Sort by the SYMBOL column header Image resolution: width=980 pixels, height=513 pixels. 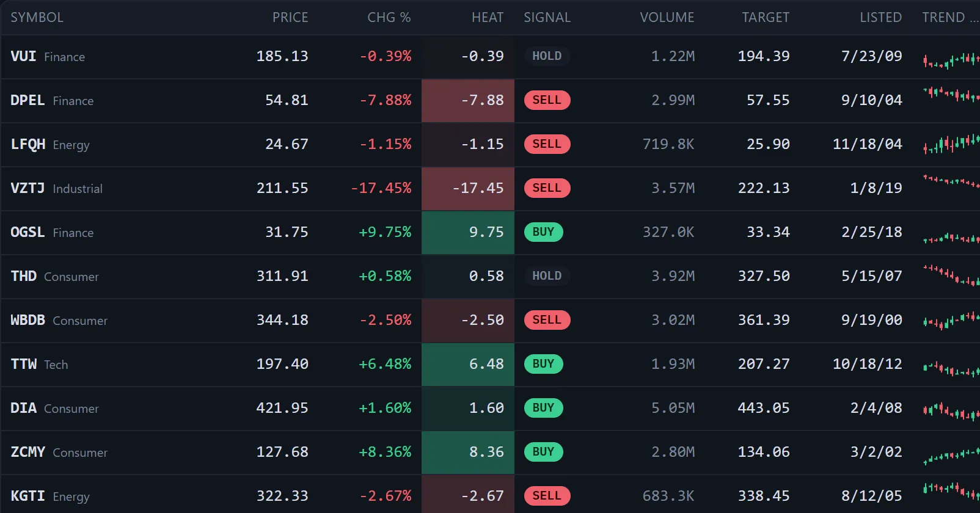37,18
